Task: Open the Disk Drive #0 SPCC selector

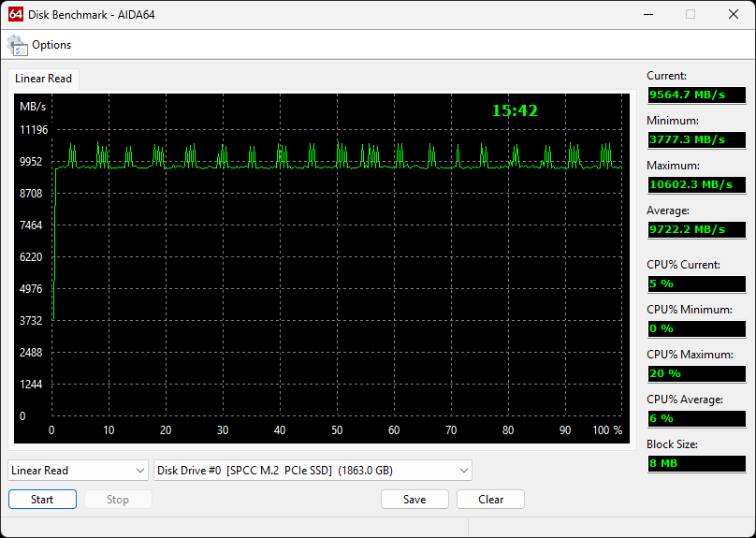Action: click(x=313, y=471)
